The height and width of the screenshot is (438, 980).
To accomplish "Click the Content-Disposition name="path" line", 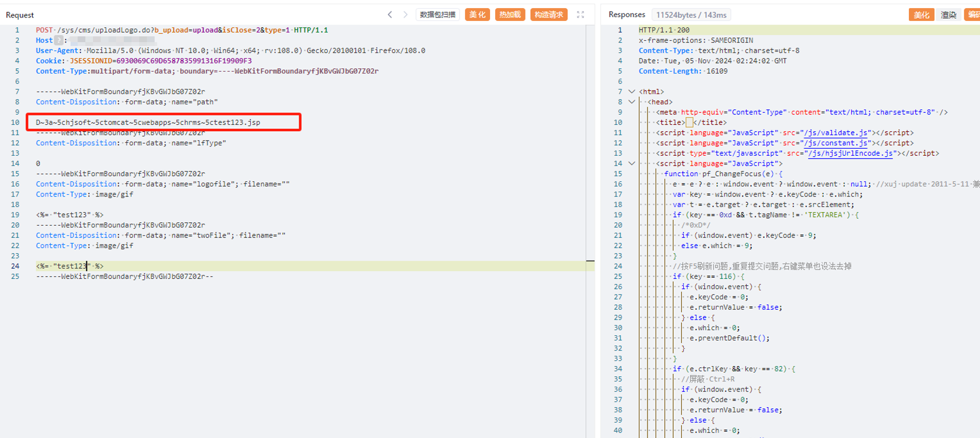I will point(127,102).
